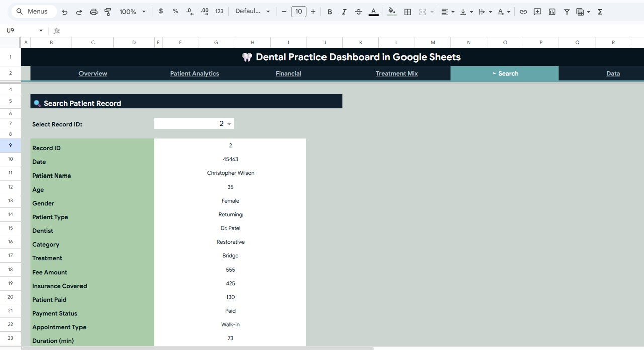Format value as percent
Image resolution: width=644 pixels, height=350 pixels.
[x=175, y=11]
